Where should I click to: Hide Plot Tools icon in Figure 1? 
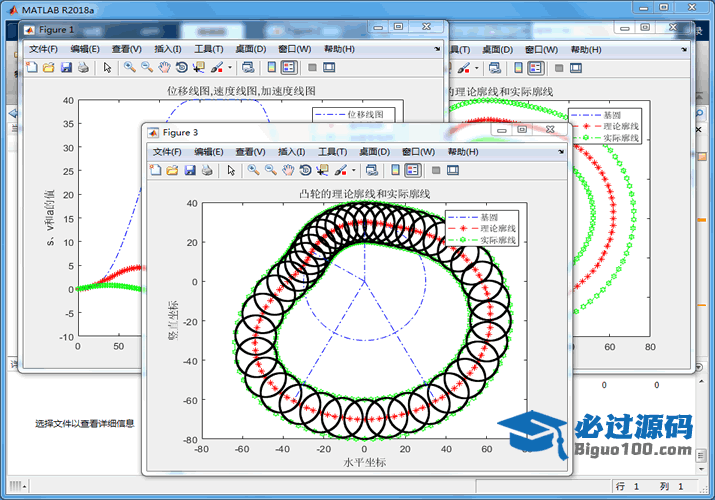[x=312, y=67]
